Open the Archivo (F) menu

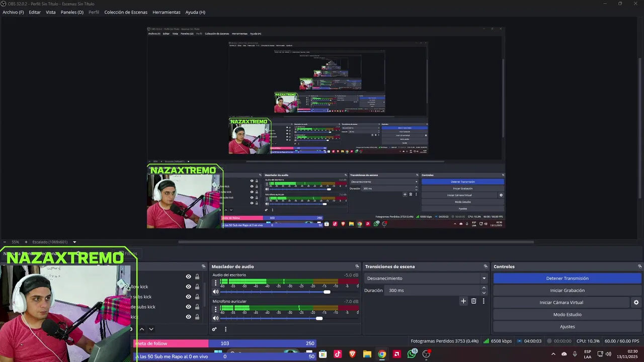tap(13, 12)
